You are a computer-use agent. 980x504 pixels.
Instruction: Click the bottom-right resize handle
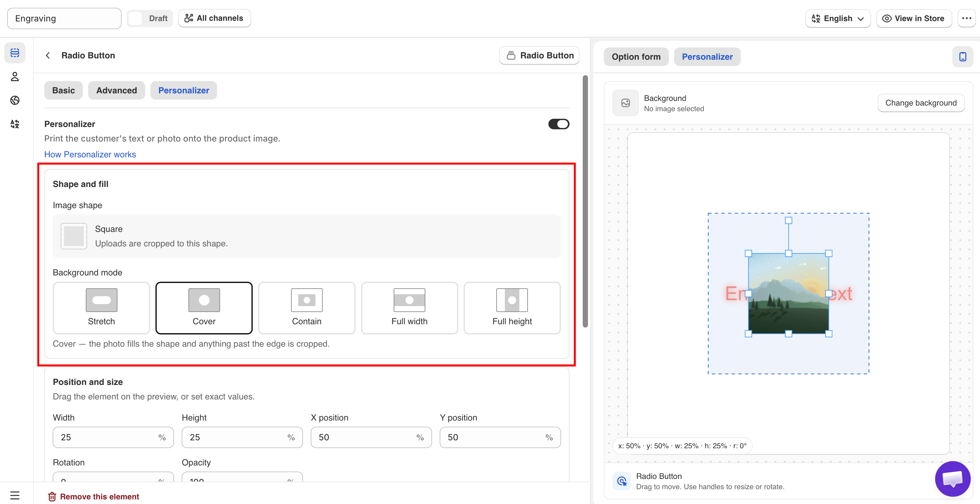pos(829,333)
